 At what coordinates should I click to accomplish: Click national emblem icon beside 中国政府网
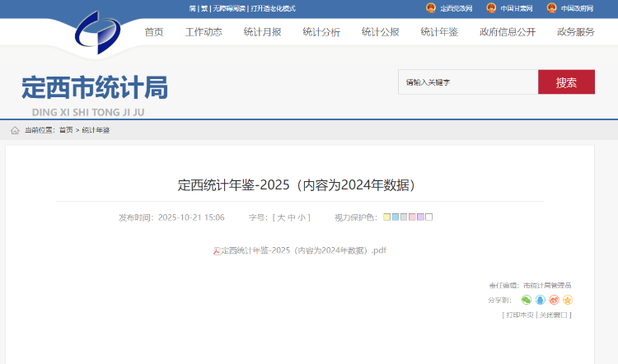[551, 8]
